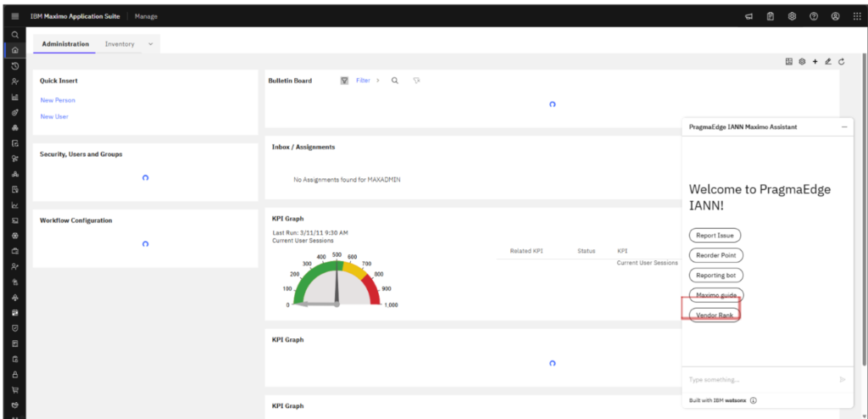This screenshot has width=868, height=419.
Task: Click the Current User Sessions KPI table cell
Action: pyautogui.click(x=647, y=263)
